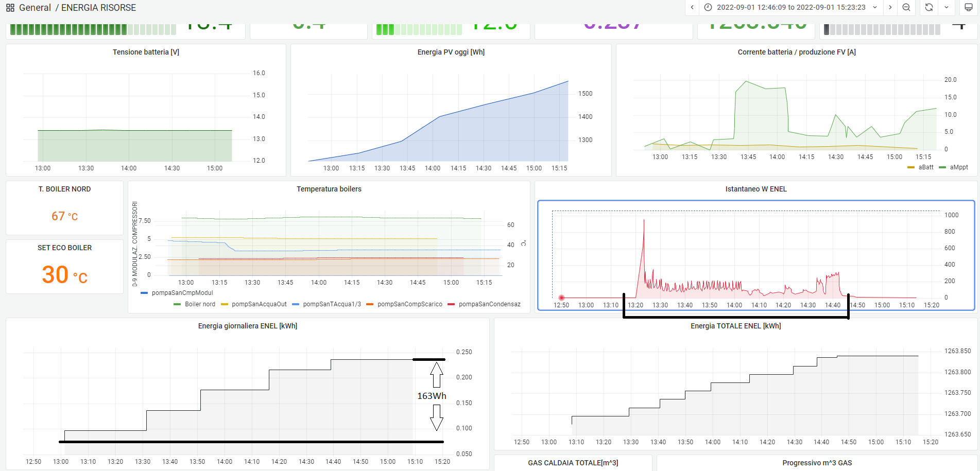The height and width of the screenshot is (471, 980).
Task: Open Energia TOTALE ENEL [kWh] panel menu
Action: coord(736,326)
